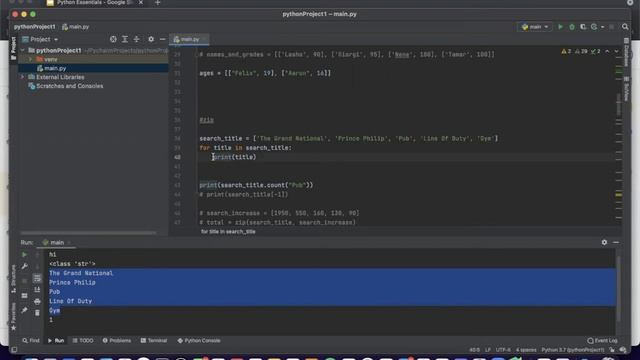The width and height of the screenshot is (640, 360).
Task: Expand all in Project panel toolbar
Action: (125, 39)
